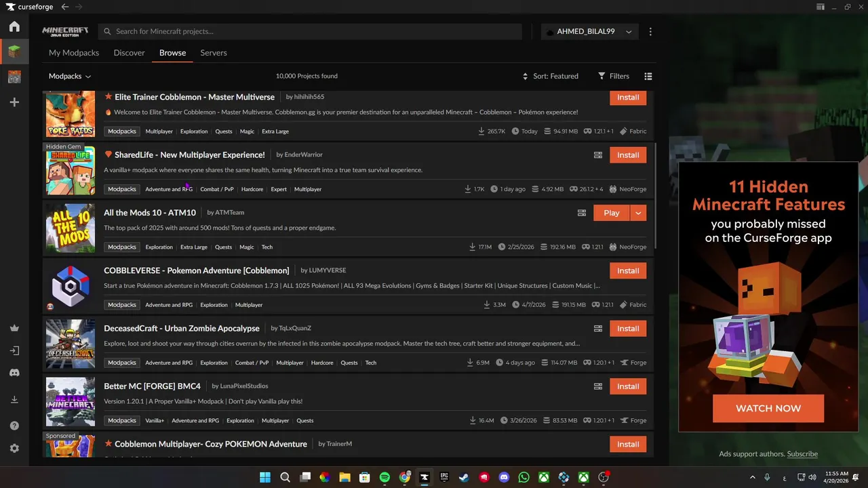Switch to list view layout icon
The width and height of the screenshot is (868, 488).
click(648, 77)
